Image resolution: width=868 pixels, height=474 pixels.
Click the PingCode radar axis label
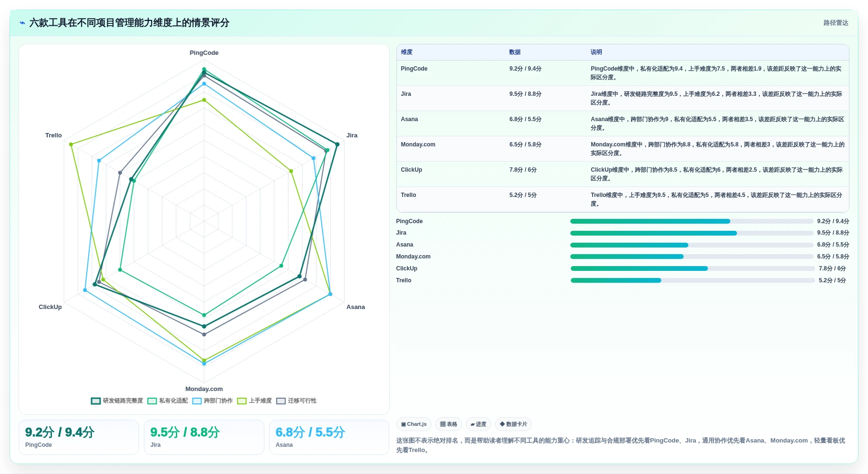click(x=204, y=53)
